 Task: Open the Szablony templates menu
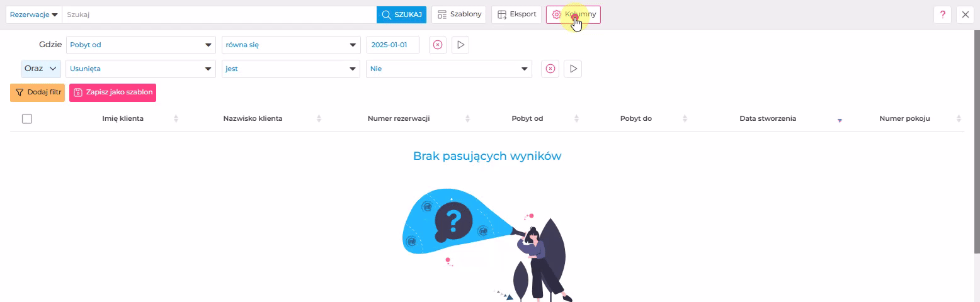coord(459,14)
